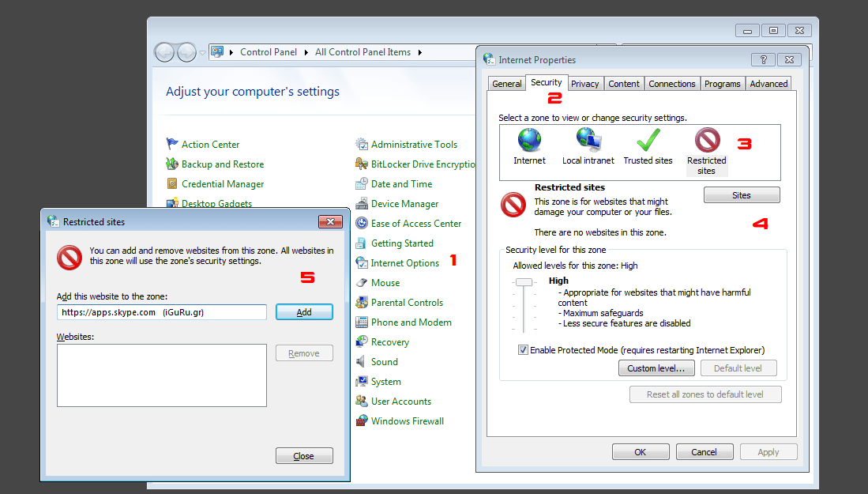Screen dimensions: 868x494
Task: Focus the website address input field
Action: 162,312
